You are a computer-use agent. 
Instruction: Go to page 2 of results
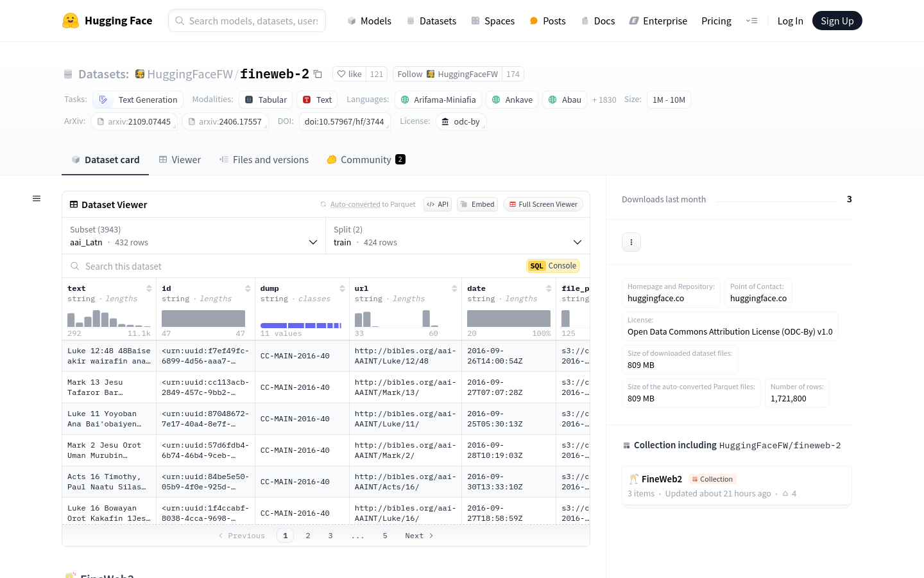(x=308, y=536)
